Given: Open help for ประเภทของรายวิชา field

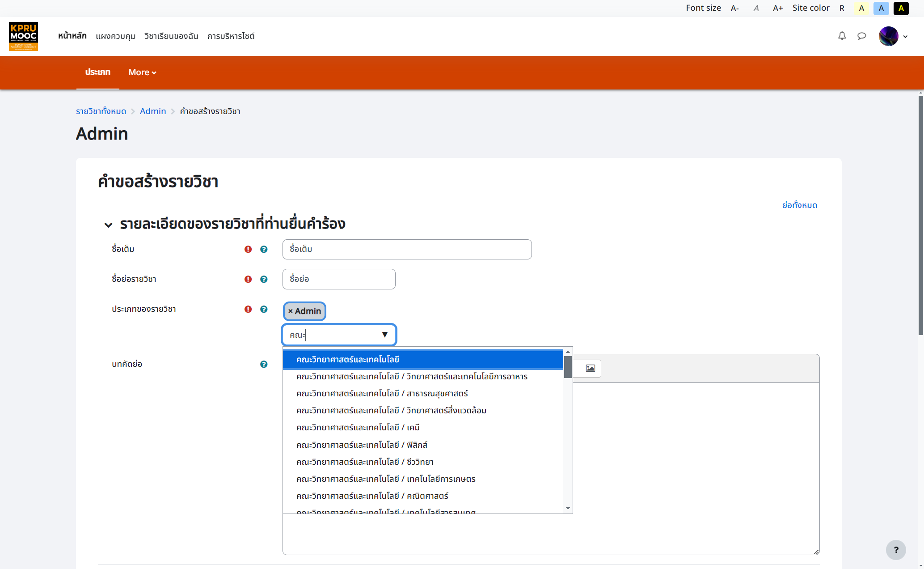Looking at the screenshot, I should click(264, 310).
